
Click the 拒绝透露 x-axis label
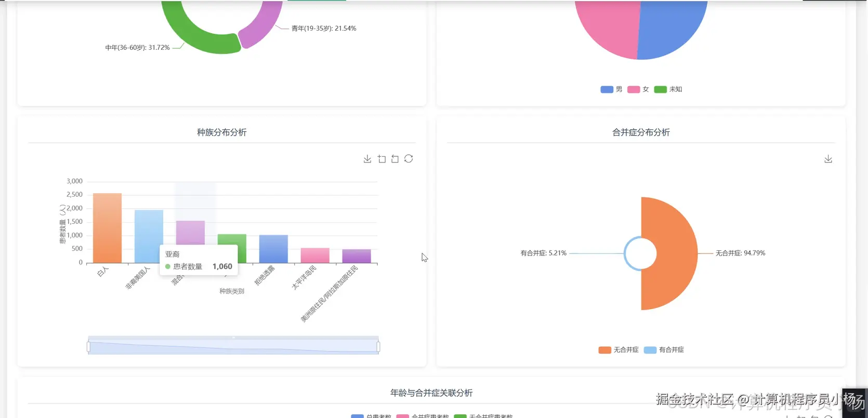(x=265, y=275)
